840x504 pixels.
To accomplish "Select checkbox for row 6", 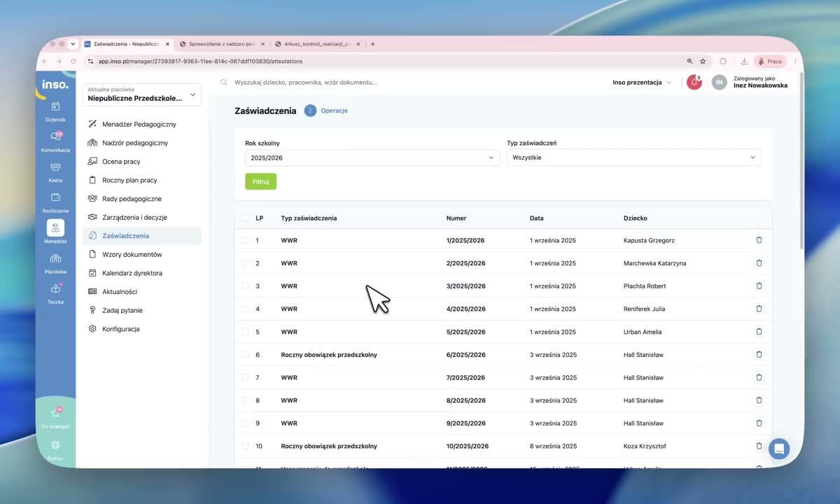I will point(245,354).
